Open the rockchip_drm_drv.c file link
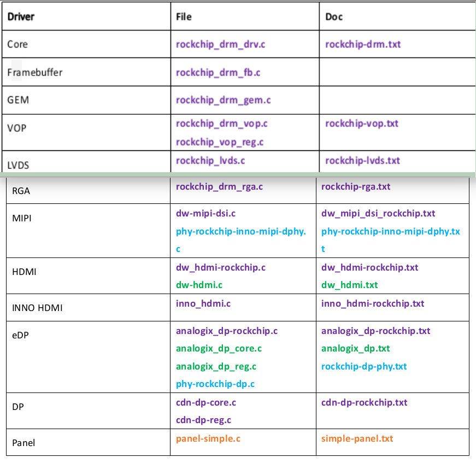This screenshot has height=463, width=476. 221,44
